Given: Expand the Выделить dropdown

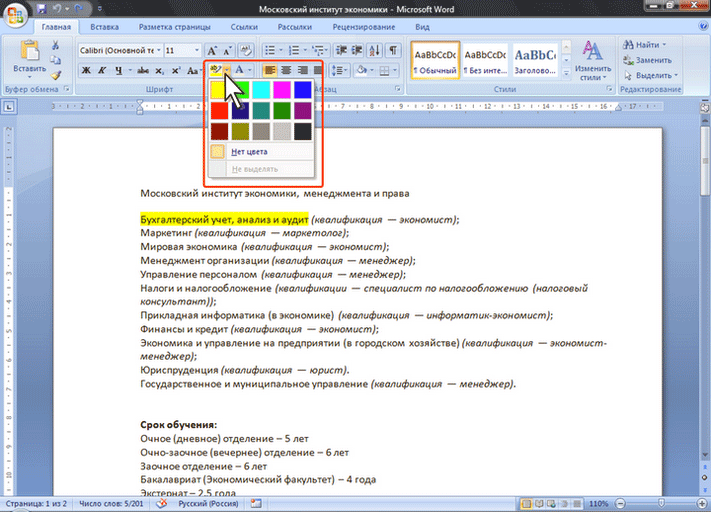Looking at the screenshot, I should click(676, 75).
